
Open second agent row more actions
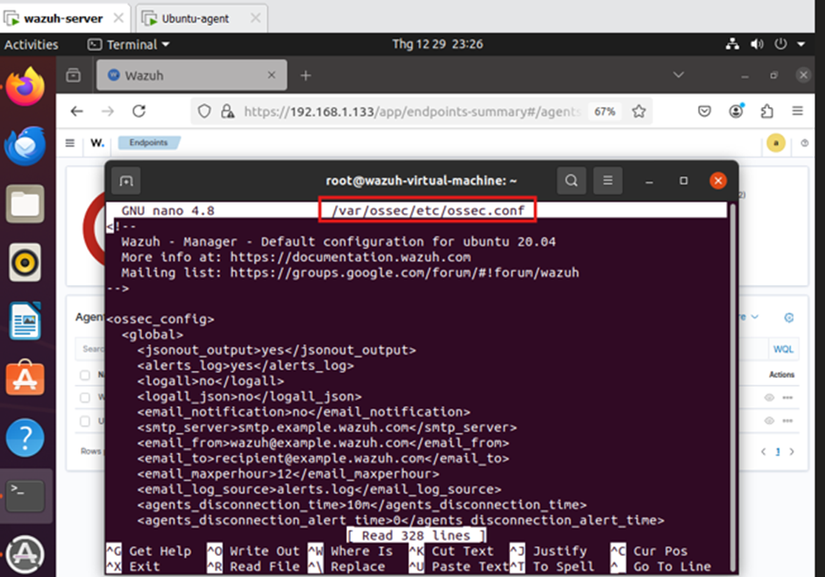[x=788, y=421]
